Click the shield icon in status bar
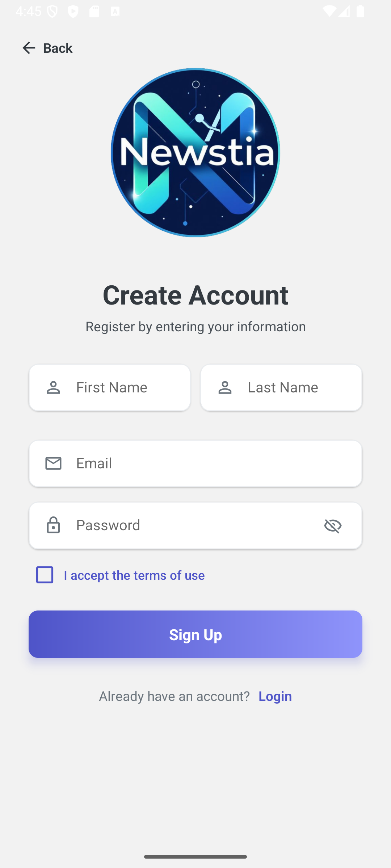391x868 pixels. (52, 12)
